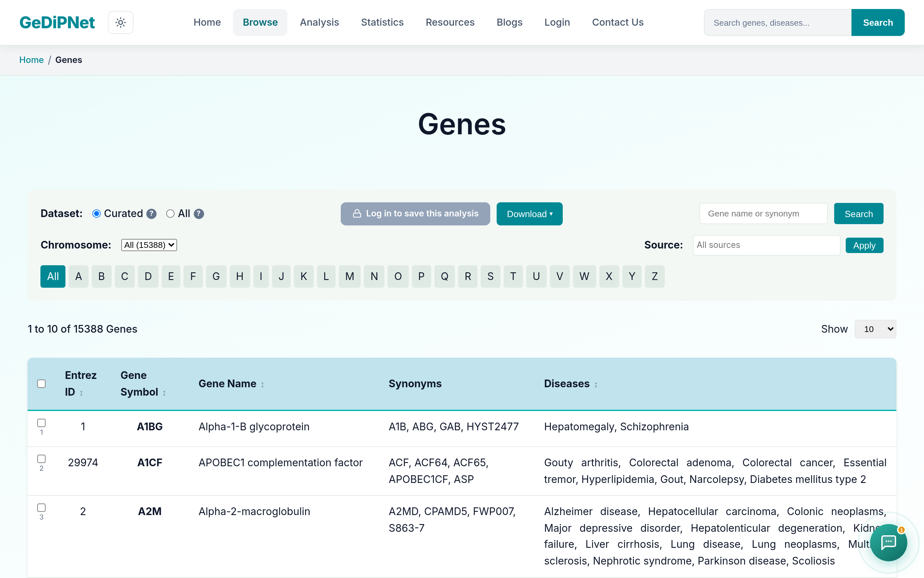The image size is (924, 578).
Task: Open the Login navigation item
Action: (557, 22)
